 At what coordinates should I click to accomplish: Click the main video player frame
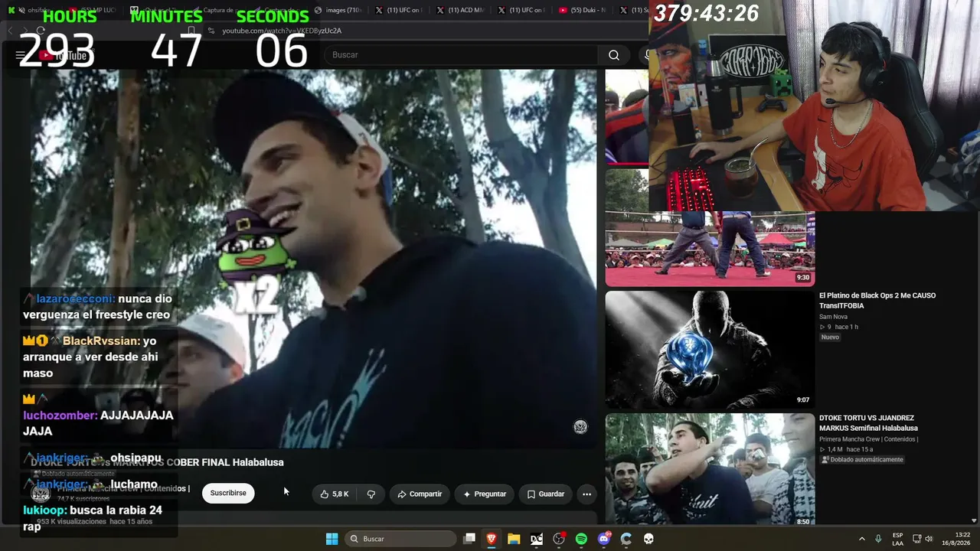tap(313, 259)
